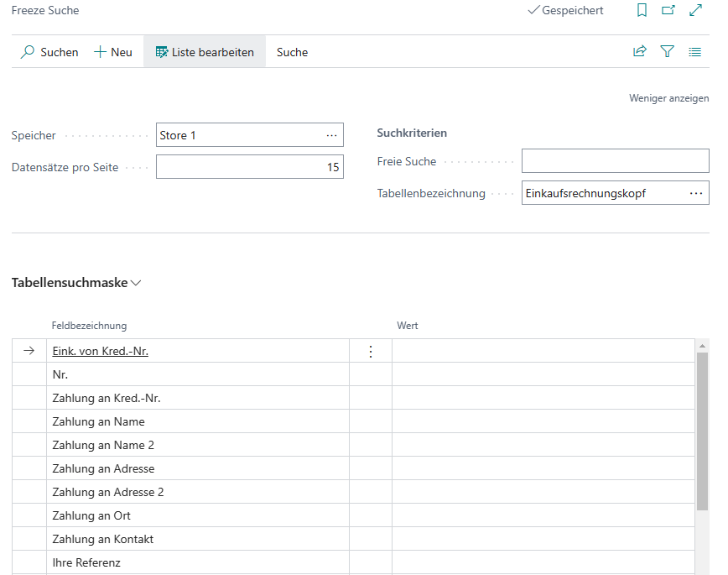
Task: Click the bookmark icon in header
Action: 642,11
